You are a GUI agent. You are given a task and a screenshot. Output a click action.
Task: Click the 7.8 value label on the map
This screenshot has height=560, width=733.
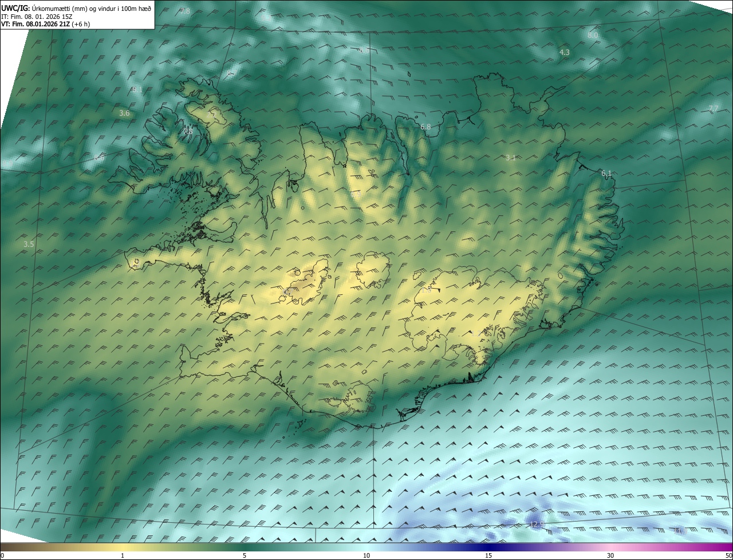(184, 11)
